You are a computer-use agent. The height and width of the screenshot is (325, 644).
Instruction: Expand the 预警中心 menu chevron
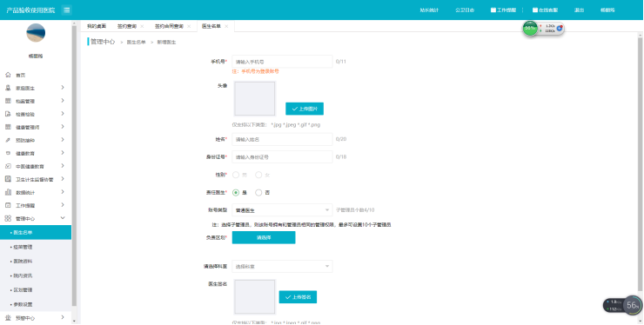pos(63,317)
